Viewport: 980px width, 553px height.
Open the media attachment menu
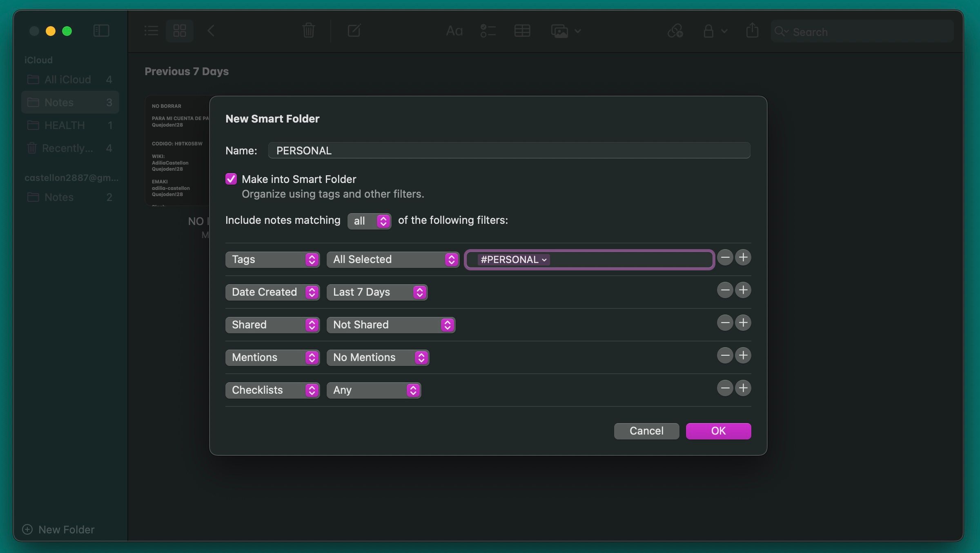point(565,31)
